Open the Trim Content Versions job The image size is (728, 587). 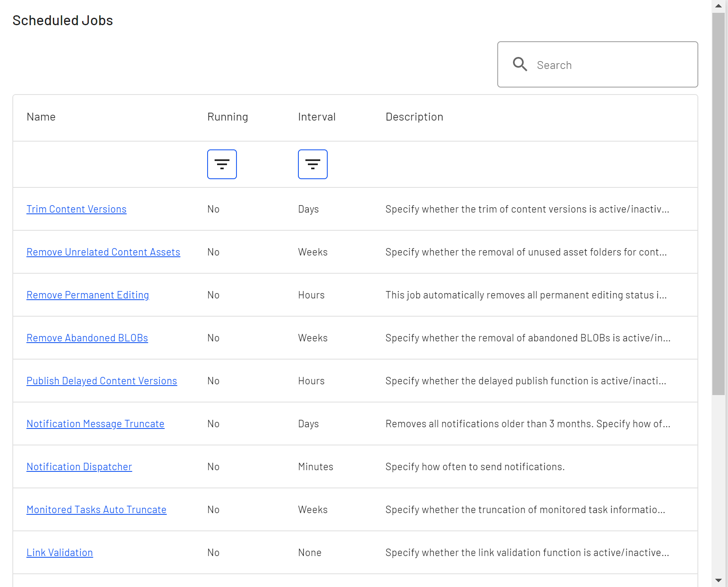tap(76, 209)
